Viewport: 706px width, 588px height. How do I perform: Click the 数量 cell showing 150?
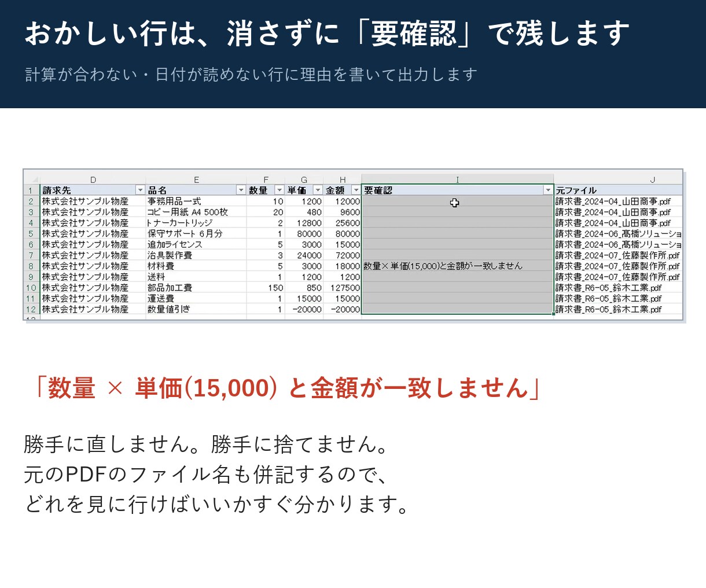coord(266,288)
